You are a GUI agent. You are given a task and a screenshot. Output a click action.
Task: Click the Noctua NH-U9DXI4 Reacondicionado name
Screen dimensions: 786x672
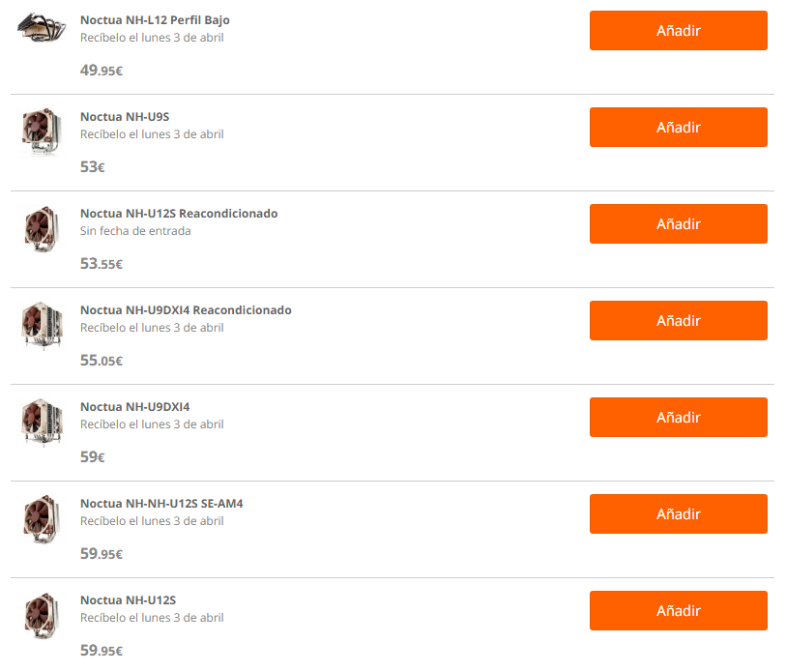coord(186,310)
